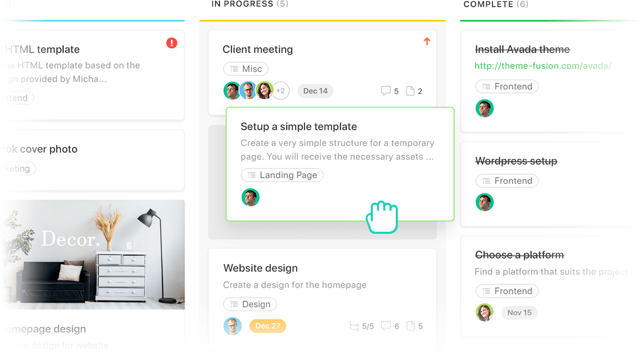Open the theme-fusion.com/avada link

point(543,66)
